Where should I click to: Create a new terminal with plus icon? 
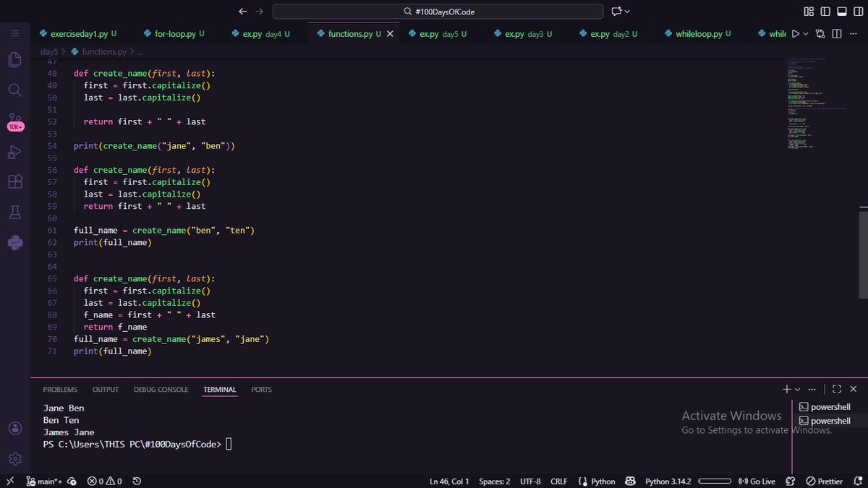[786, 389]
